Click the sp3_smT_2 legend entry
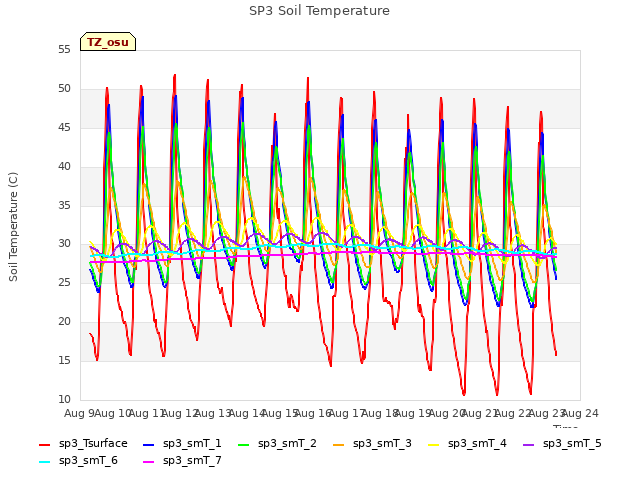This screenshot has height=480, width=640. tap(277, 444)
